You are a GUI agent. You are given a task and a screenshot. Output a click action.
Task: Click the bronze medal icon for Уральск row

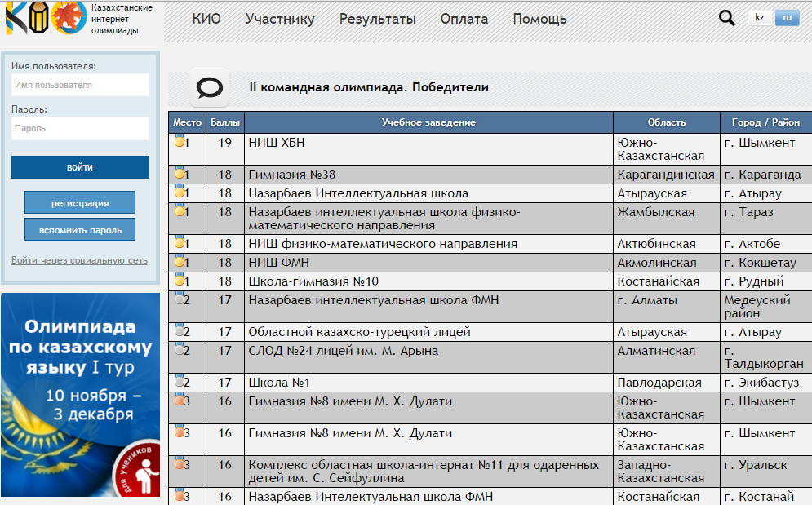click(x=180, y=464)
